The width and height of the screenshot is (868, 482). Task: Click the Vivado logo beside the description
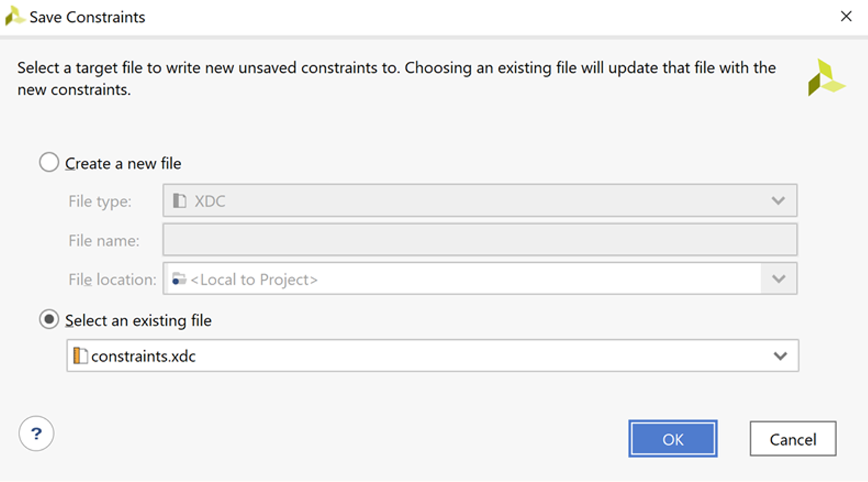point(826,77)
